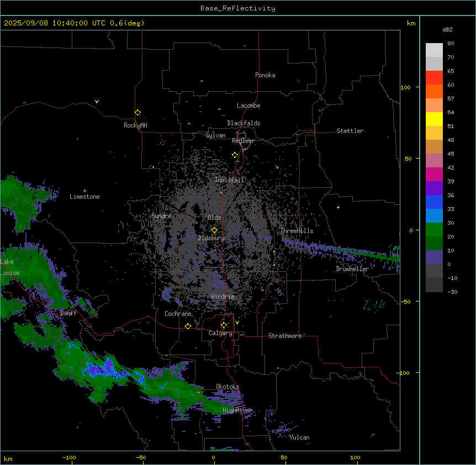Click the yellow marker above Didsbury
The image size is (476, 465).
click(x=214, y=230)
